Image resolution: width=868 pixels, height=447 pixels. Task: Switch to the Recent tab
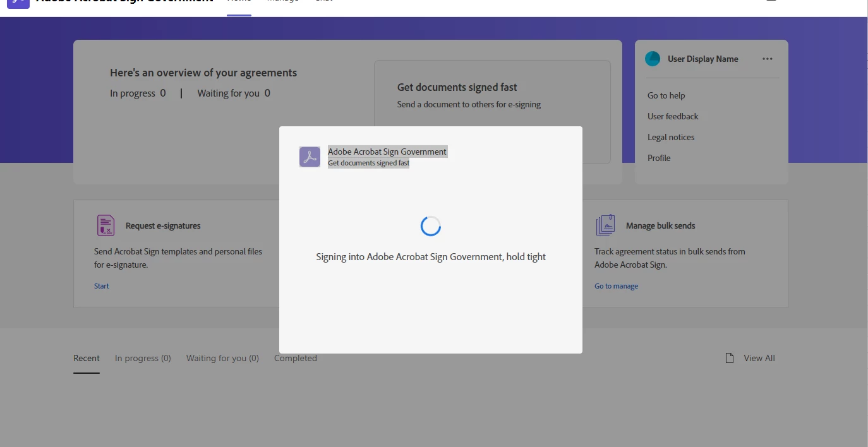tap(87, 358)
